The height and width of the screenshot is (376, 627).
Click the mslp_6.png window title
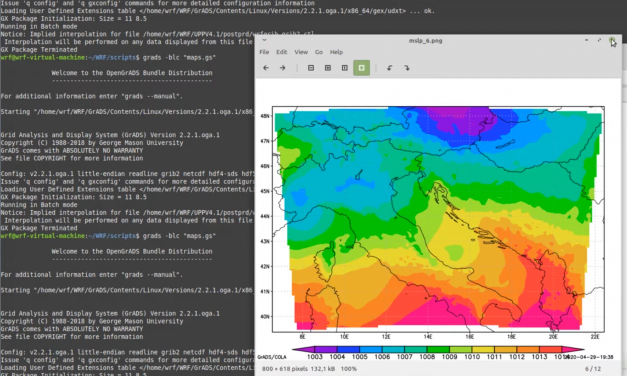coord(425,41)
